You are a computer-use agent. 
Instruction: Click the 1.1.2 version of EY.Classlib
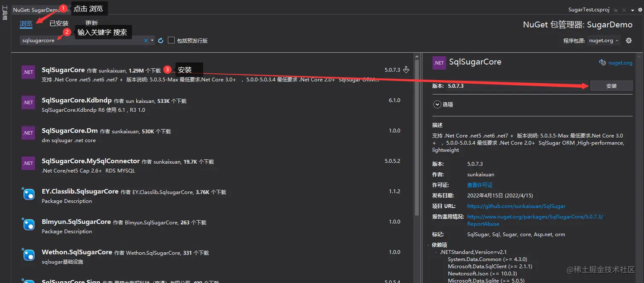pyautogui.click(x=394, y=191)
